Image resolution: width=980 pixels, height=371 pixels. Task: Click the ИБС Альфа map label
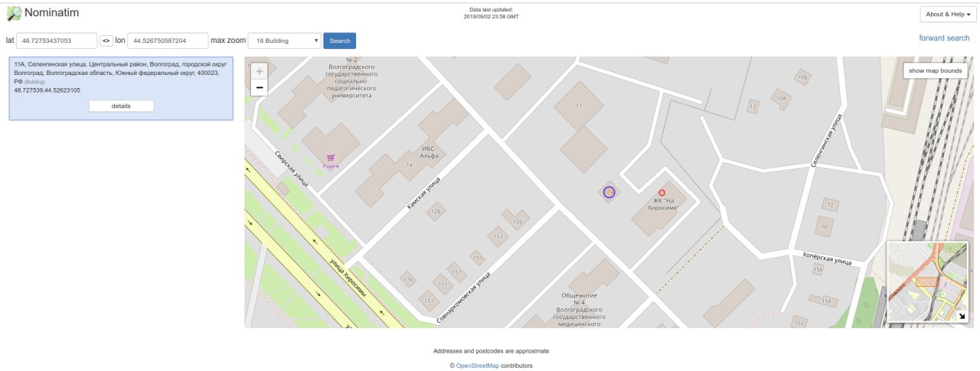430,151
